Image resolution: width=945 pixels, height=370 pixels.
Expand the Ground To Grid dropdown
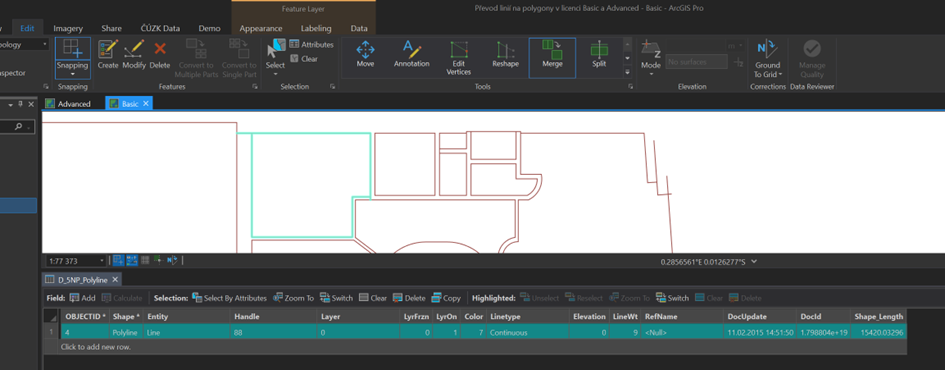[x=780, y=75]
